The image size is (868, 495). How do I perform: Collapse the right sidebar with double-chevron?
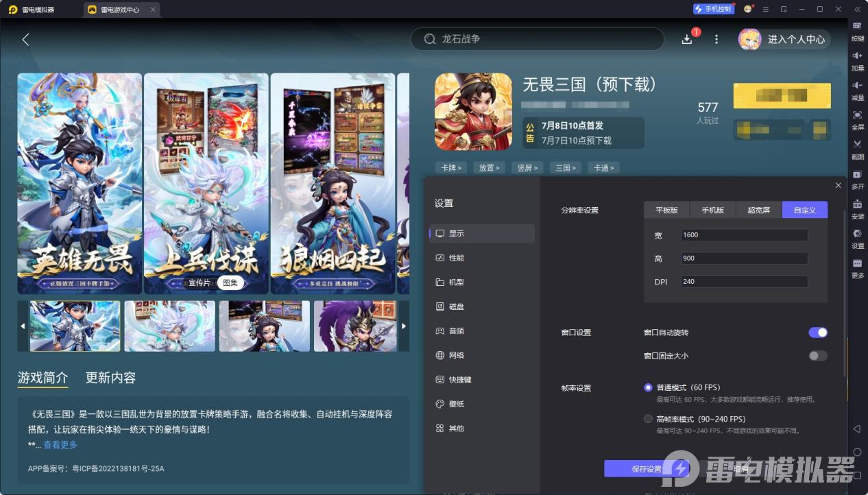(857, 9)
